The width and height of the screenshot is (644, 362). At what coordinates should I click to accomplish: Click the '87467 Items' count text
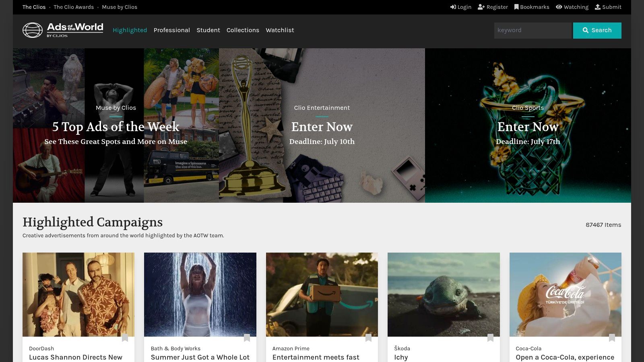tap(603, 225)
